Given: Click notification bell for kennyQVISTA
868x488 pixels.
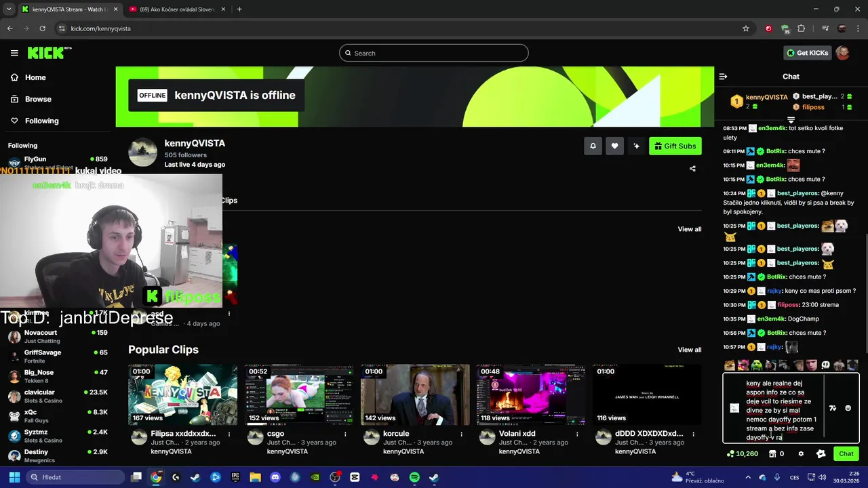Looking at the screenshot, I should point(593,146).
